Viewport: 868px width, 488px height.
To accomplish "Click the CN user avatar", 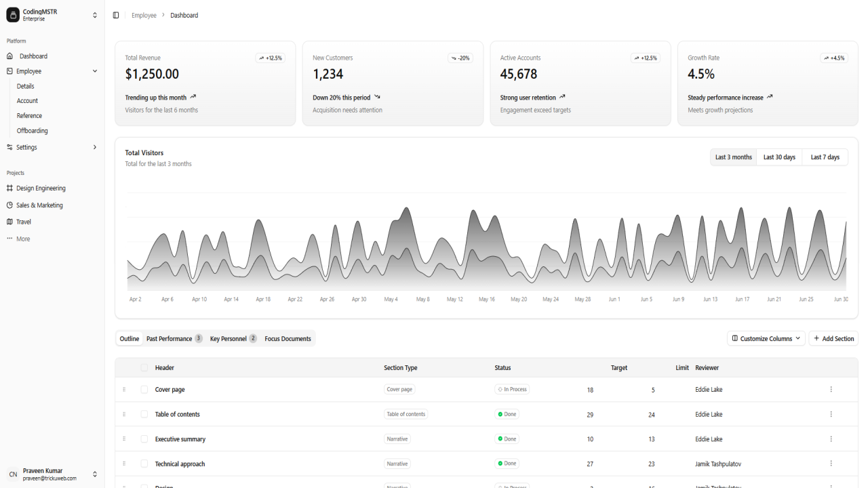I will [13, 474].
